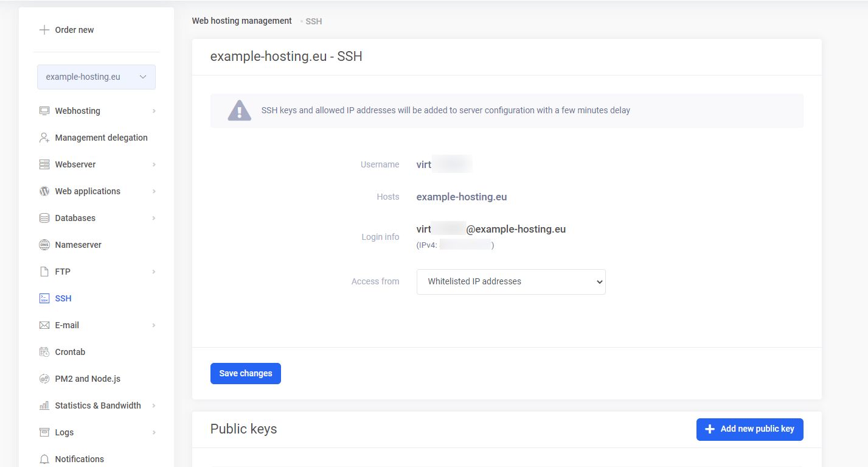This screenshot has height=467, width=868.
Task: Click the WordPress Web applications icon
Action: coord(44,191)
